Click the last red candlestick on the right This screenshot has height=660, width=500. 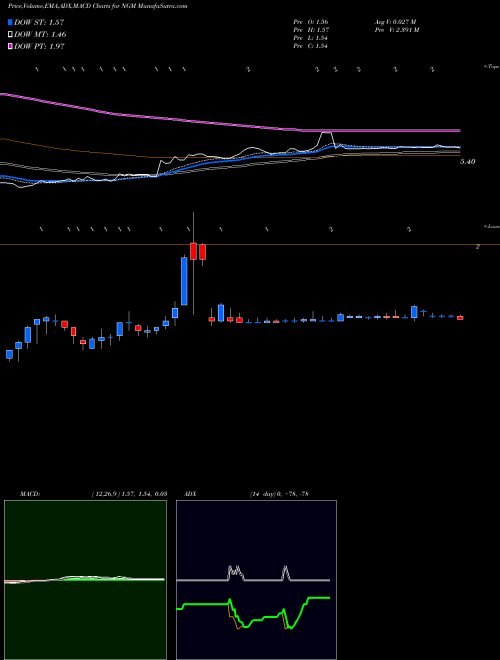460,318
